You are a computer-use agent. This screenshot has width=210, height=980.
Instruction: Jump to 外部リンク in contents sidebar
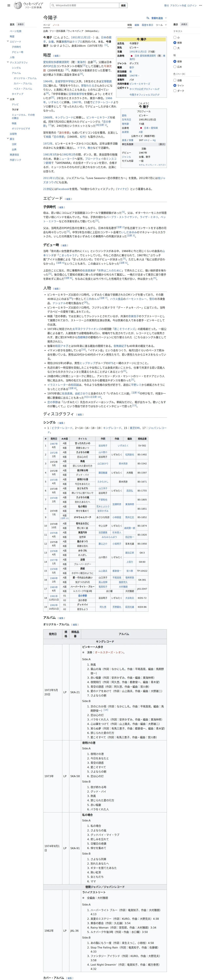pyautogui.click(x=16, y=160)
